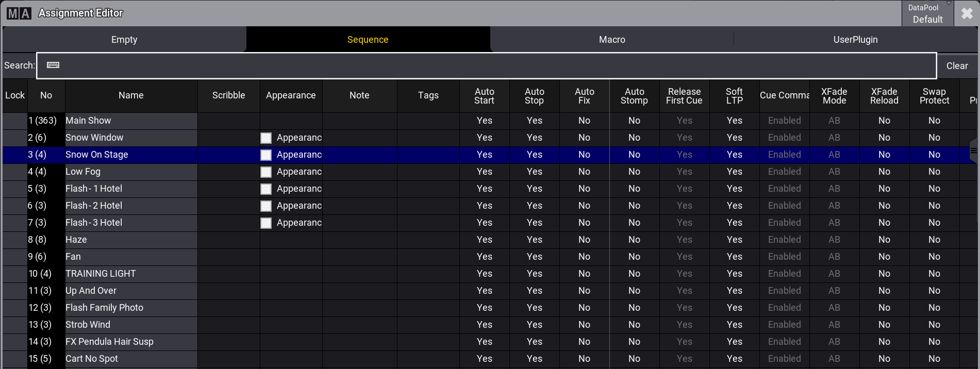
Task: Click the appearance swatch for Flash-1 Hotel
Action: pyautogui.click(x=266, y=189)
